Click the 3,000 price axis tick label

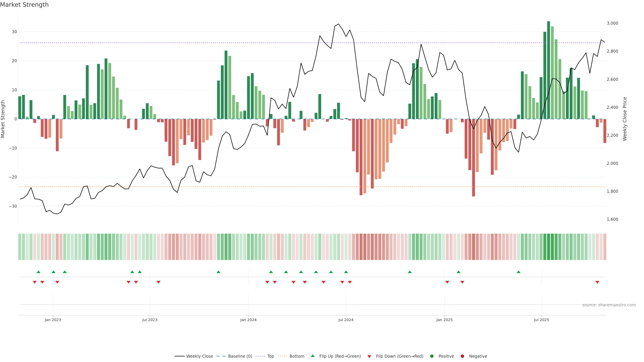(612, 23)
